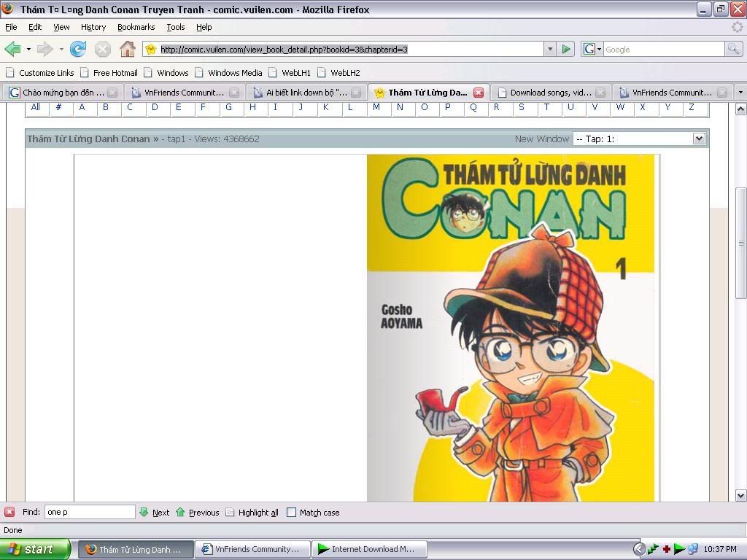747x560 pixels.
Task: Click the Google search box
Action: coord(664,49)
